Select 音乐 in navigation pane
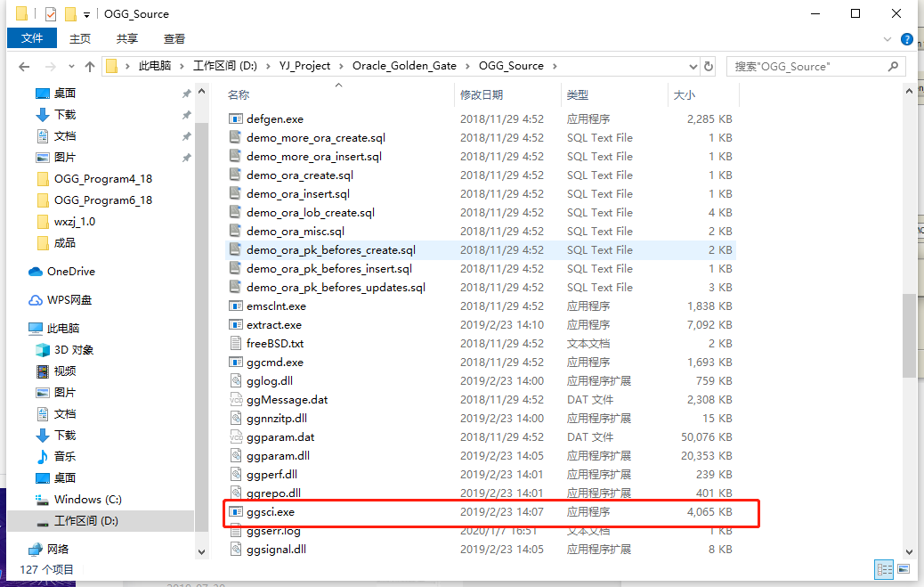 coord(65,456)
